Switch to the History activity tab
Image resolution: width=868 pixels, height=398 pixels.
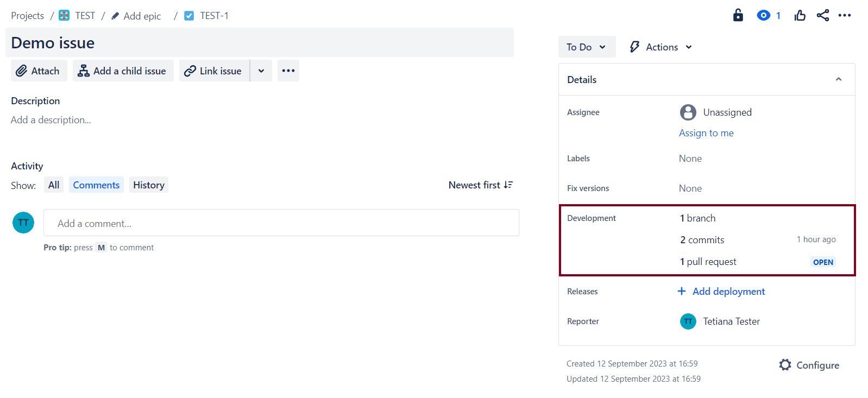pyautogui.click(x=148, y=185)
